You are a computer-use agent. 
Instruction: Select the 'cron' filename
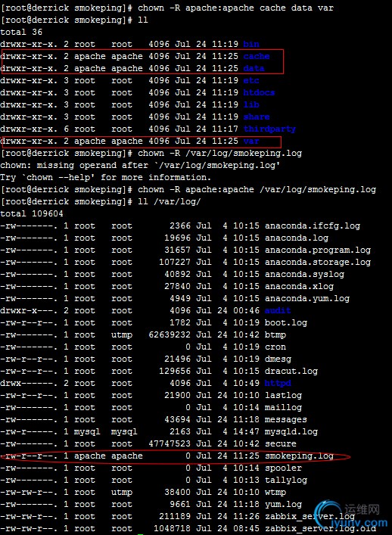[x=275, y=347]
